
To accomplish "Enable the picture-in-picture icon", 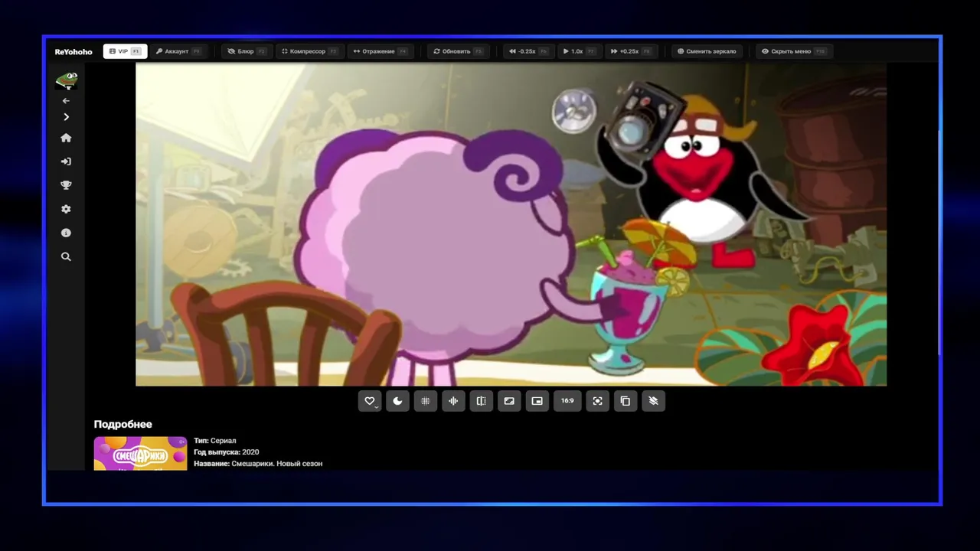I will [537, 401].
